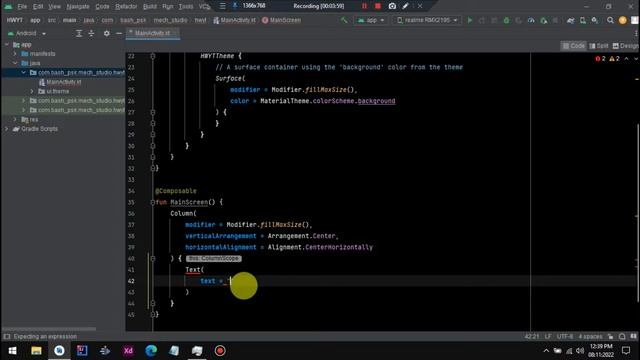
Task: Activate the recorder annotation pencil
Action: click(405, 6)
